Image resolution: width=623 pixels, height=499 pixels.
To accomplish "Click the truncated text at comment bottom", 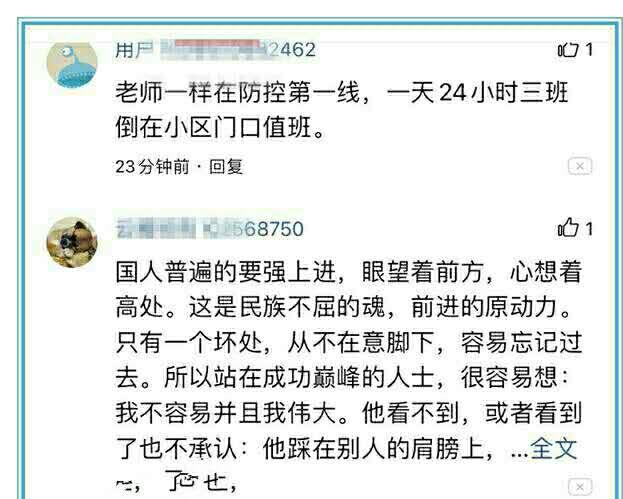I will pyautogui.click(x=177, y=482).
